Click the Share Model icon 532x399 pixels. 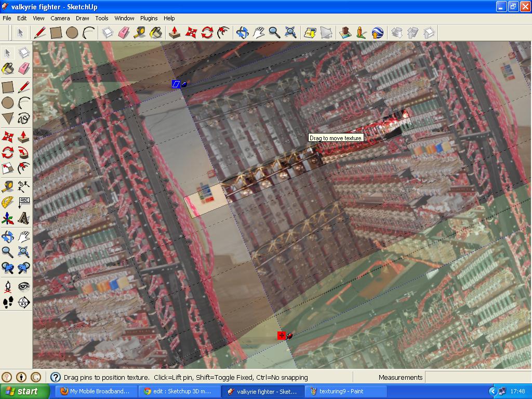(x=413, y=33)
